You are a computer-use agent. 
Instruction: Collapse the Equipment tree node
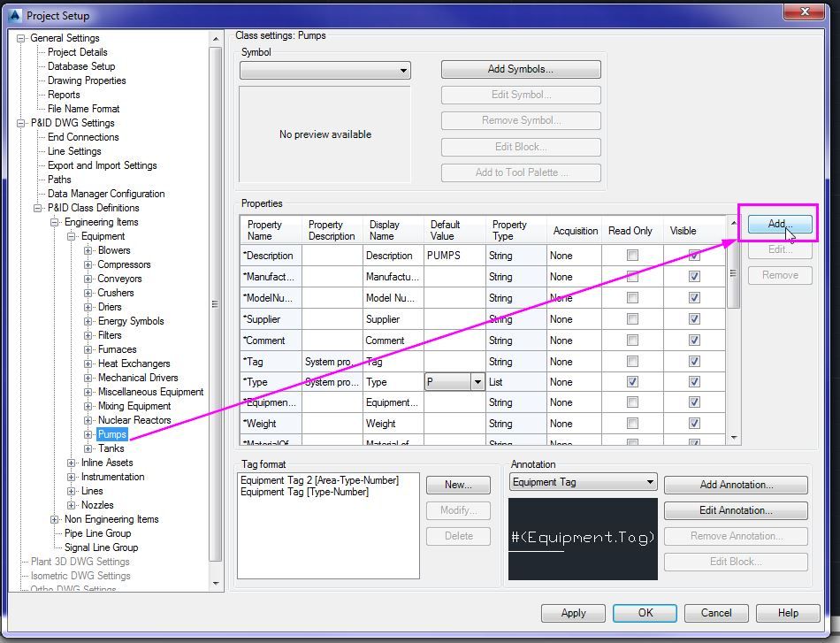[72, 236]
